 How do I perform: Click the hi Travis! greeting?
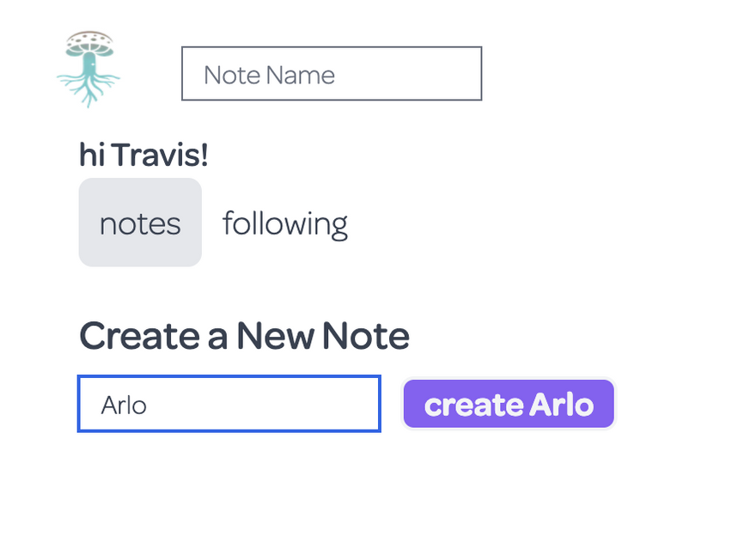click(143, 156)
